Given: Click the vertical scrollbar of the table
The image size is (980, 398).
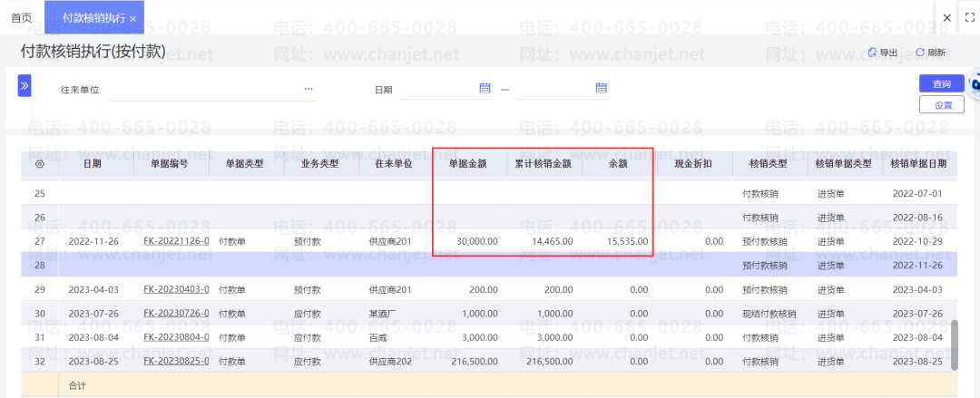Looking at the screenshot, I should click(x=954, y=344).
